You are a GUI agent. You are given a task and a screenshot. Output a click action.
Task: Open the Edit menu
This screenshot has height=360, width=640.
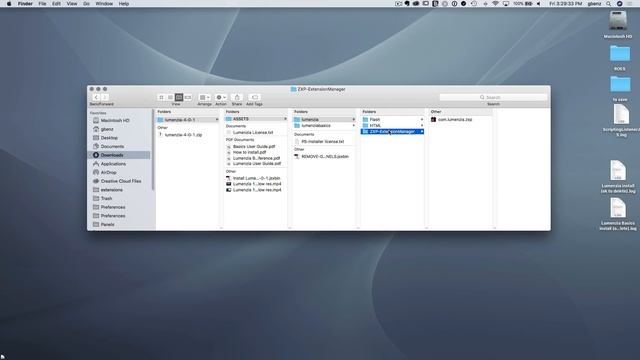coord(56,4)
